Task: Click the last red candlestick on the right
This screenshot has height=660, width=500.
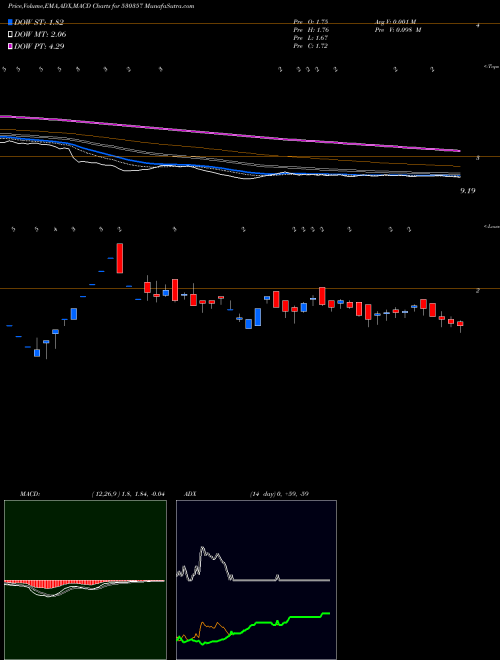Action: pos(460,324)
